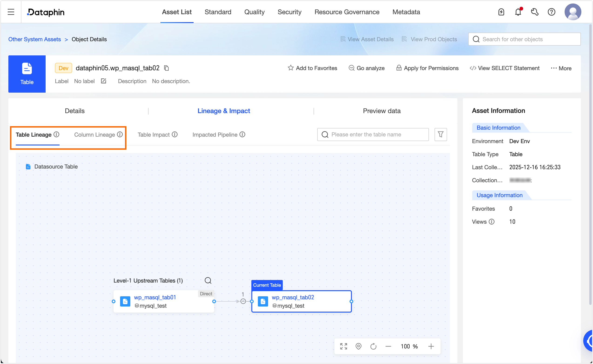Click the Datasource Table legend entry
Viewport: 593px width, 364px height.
pyautogui.click(x=52, y=167)
